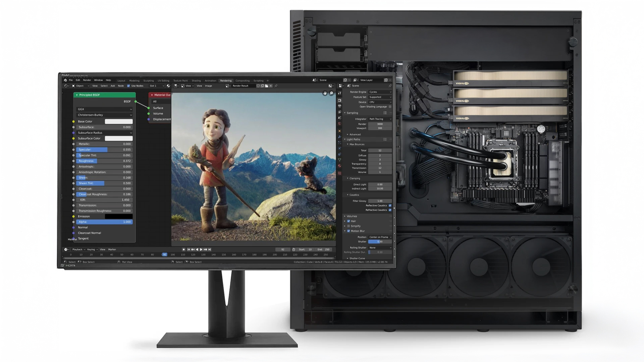Click the pin icon beside Render Result
The width and height of the screenshot is (644, 362).
coord(276,86)
